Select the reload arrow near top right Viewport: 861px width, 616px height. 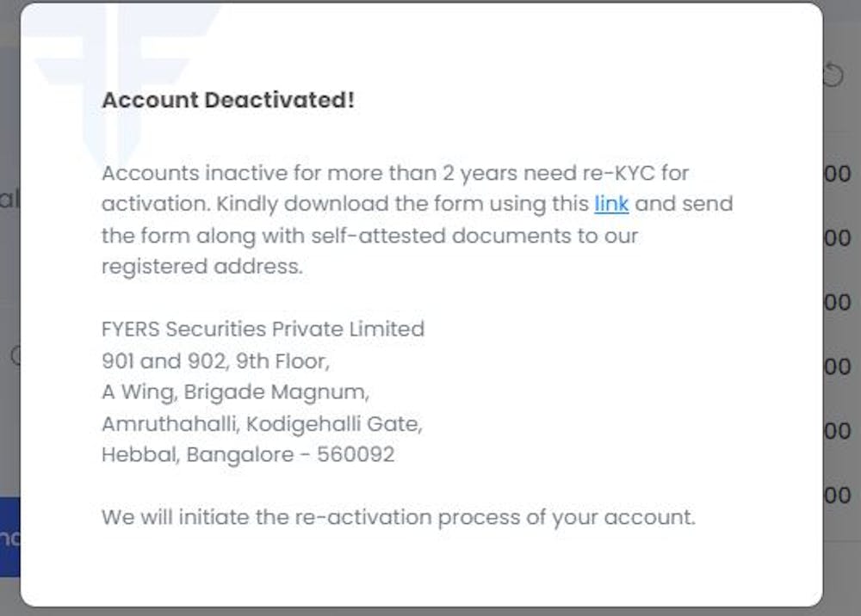point(833,76)
